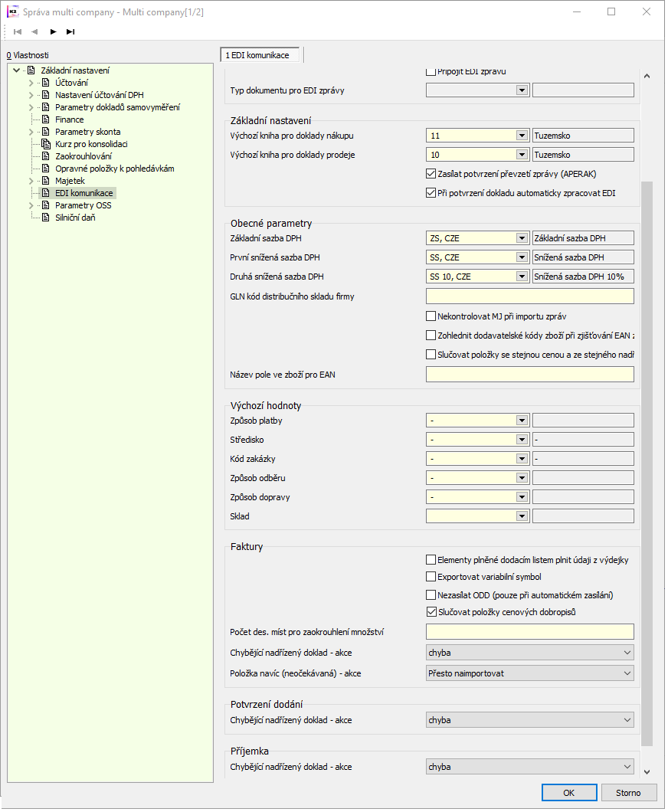Select the Zaokrouhlování tree item
The width and height of the screenshot is (668, 812).
(83, 156)
